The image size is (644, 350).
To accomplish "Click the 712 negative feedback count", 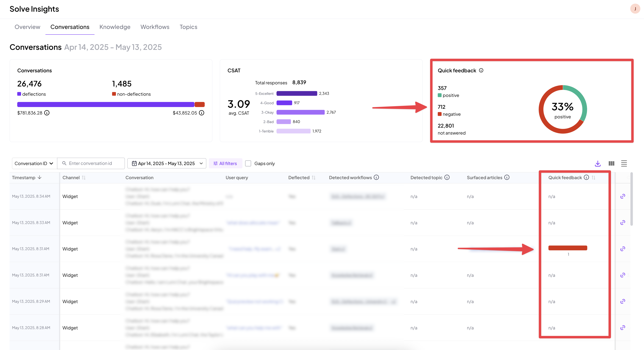I will point(442,107).
